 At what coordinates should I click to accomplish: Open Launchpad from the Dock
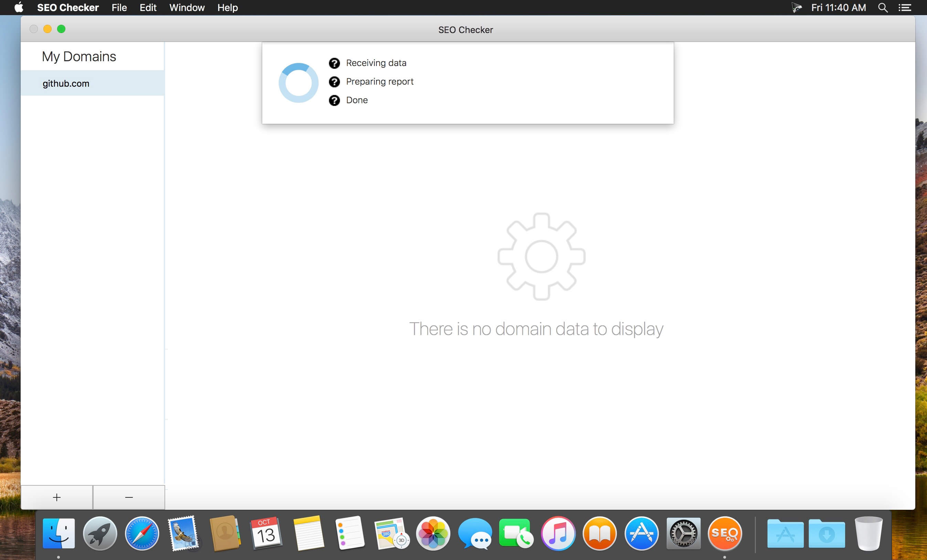click(100, 533)
